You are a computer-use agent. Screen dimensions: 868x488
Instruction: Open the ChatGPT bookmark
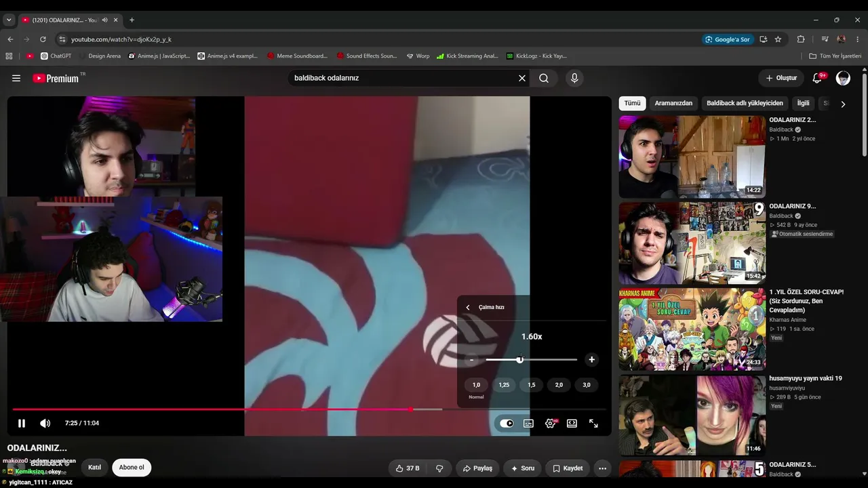(x=56, y=56)
